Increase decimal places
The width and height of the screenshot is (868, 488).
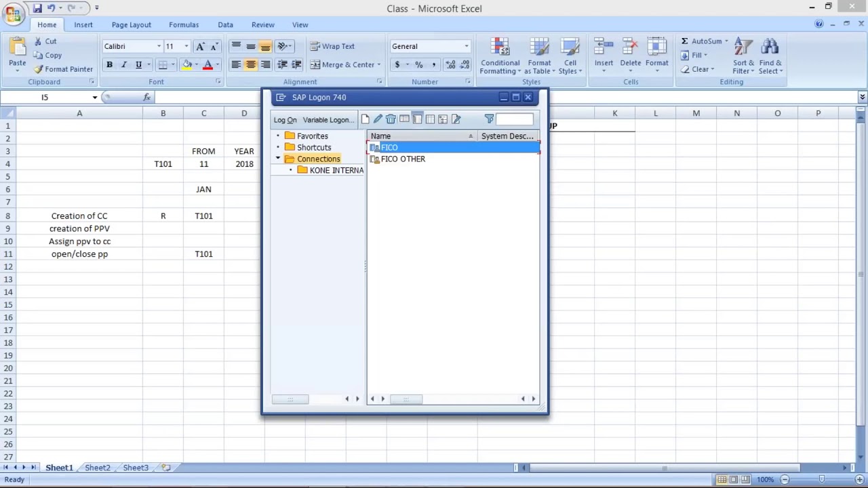click(x=450, y=64)
